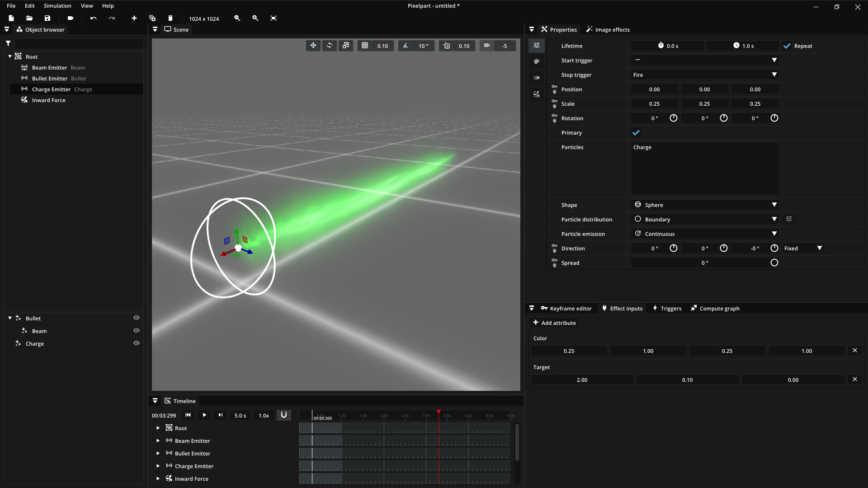Click the Add attribute button
868x488 pixels.
point(554,323)
